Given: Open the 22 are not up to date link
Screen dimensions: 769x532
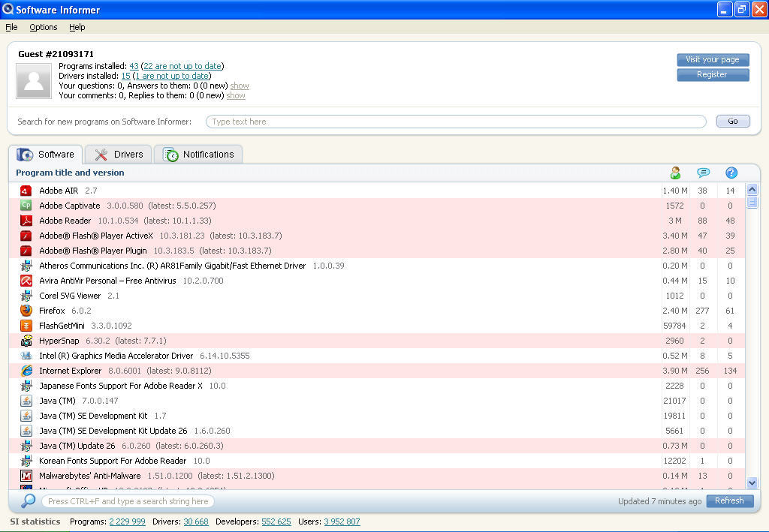Looking at the screenshot, I should [182, 66].
